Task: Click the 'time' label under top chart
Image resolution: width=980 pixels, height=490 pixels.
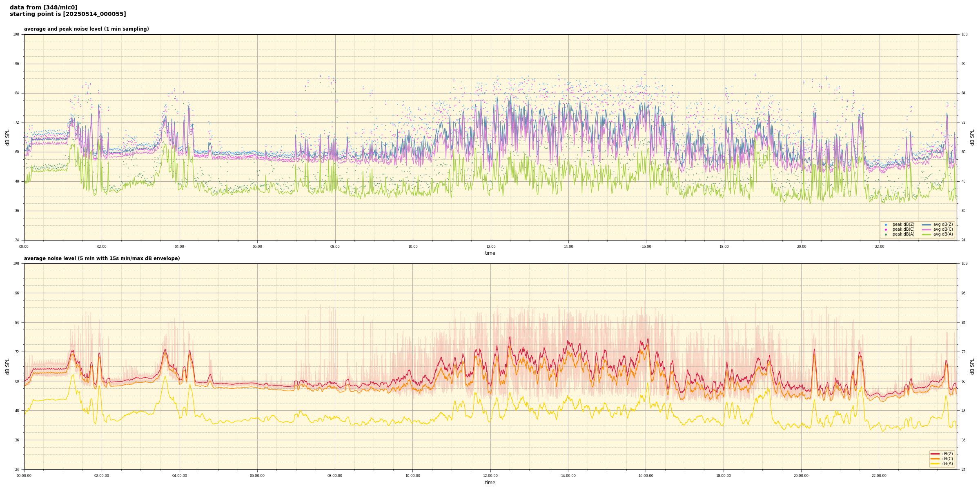Action: 490,253
